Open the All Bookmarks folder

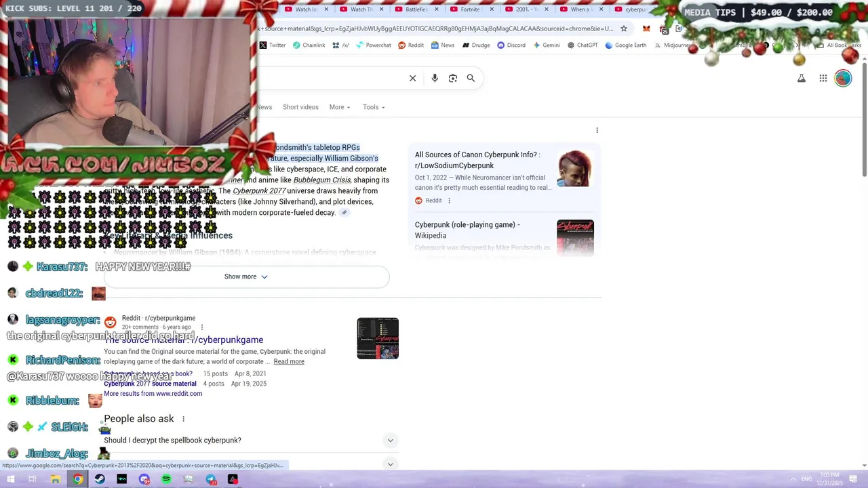[840, 45]
